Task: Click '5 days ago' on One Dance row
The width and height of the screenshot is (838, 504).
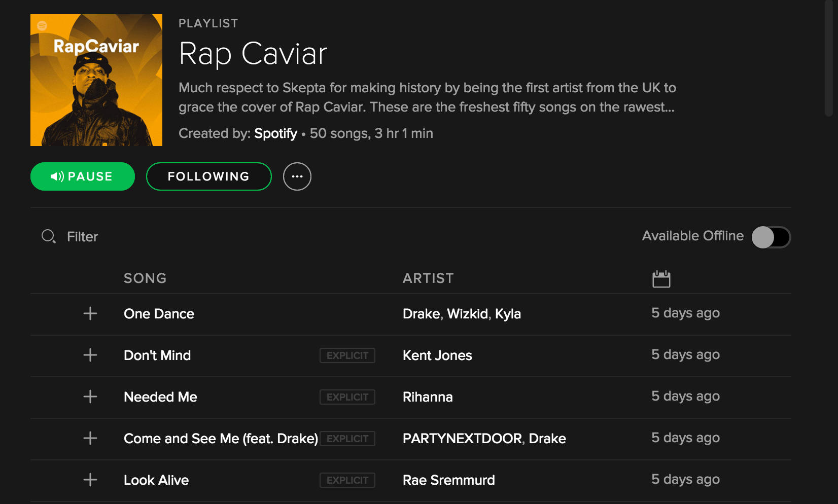Action: 685,313
